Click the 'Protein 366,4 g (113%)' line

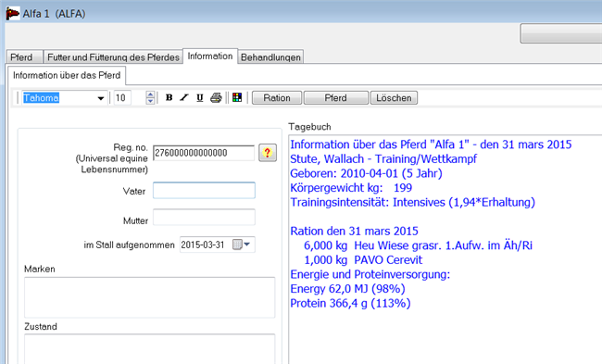tap(350, 304)
